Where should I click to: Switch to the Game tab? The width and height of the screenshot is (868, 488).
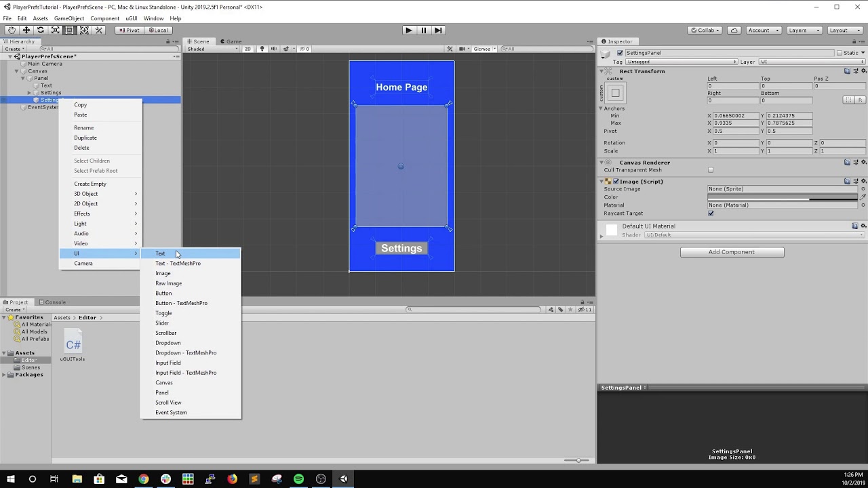coord(231,41)
